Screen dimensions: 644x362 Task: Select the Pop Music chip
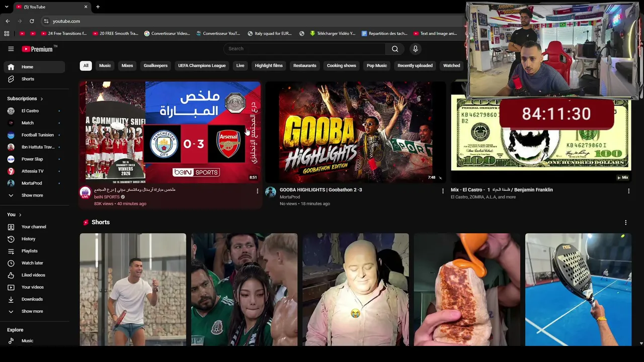(377, 65)
